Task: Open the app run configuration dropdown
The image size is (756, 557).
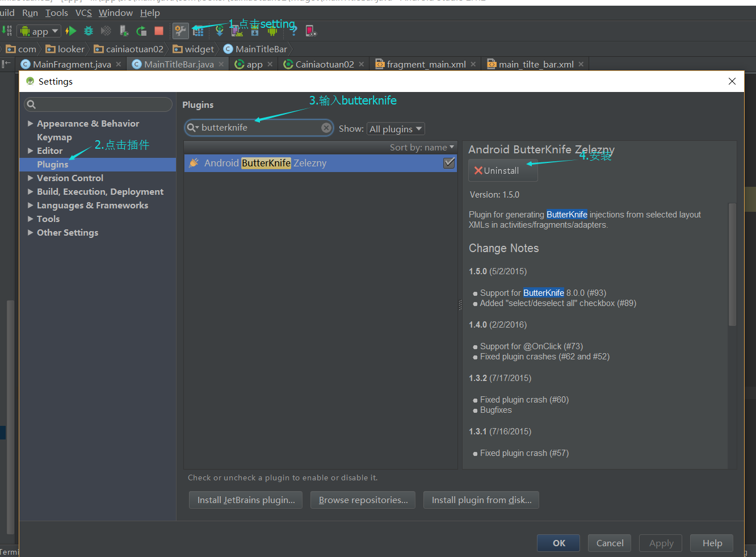Action: coord(39,31)
